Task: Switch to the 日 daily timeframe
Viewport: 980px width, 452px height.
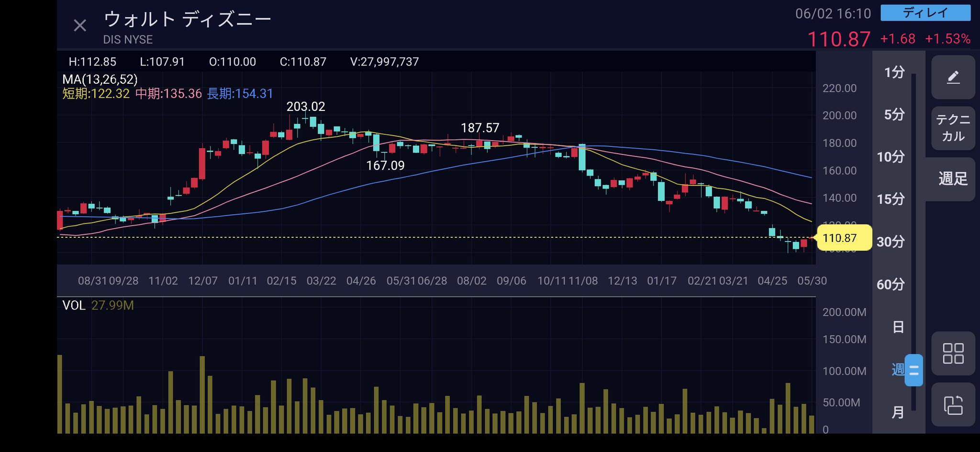Action: 898,327
